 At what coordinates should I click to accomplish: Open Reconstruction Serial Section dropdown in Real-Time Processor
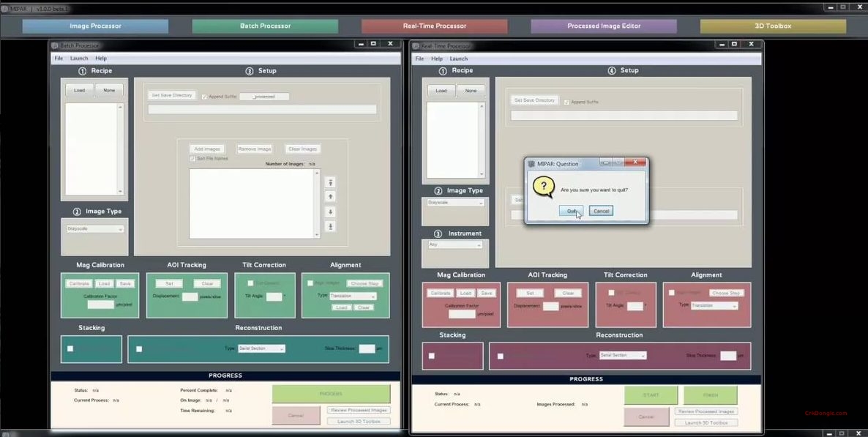[622, 355]
